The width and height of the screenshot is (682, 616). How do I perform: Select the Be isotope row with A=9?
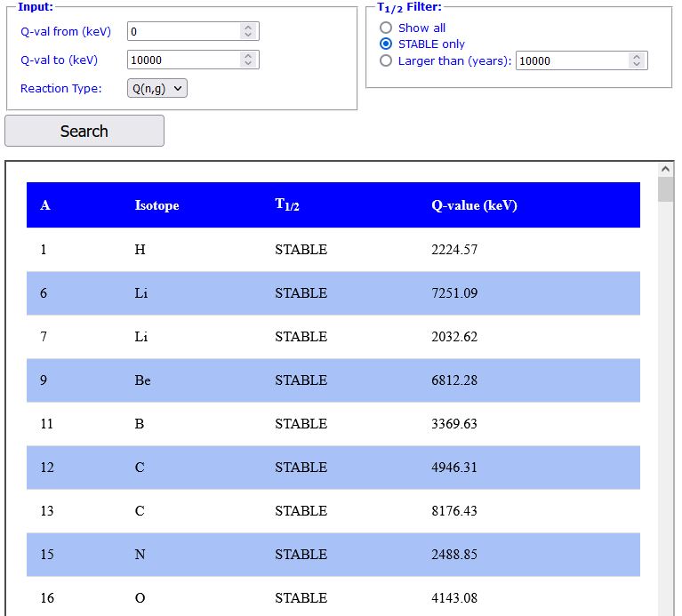pos(333,380)
